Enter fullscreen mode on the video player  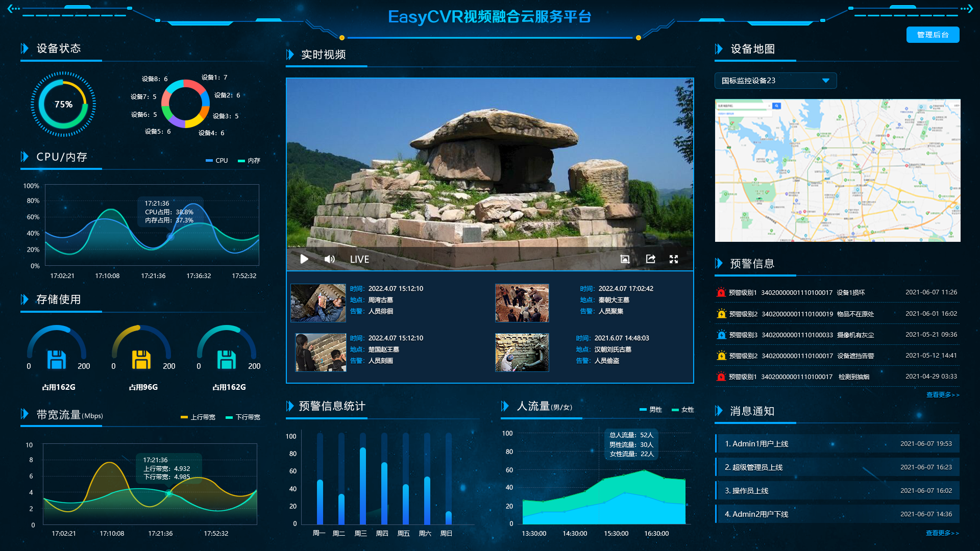pyautogui.click(x=674, y=259)
